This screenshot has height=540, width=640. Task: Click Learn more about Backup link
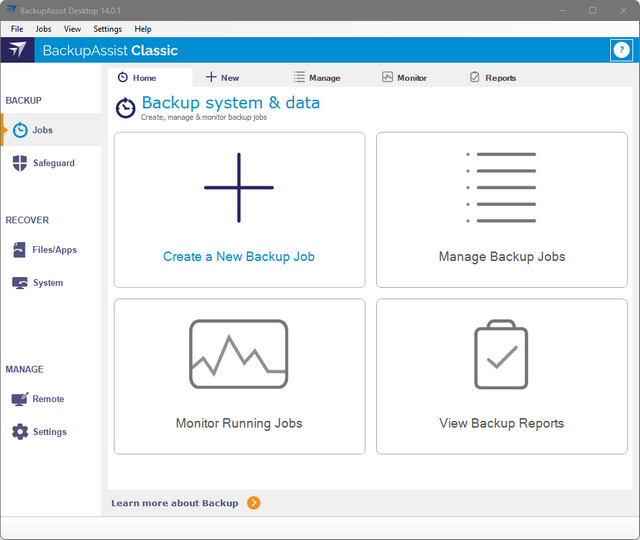(x=174, y=503)
